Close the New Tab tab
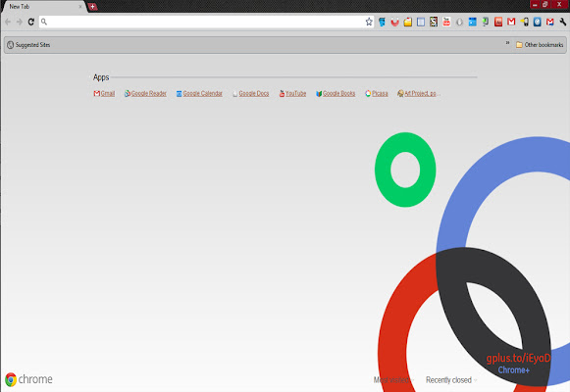 click(80, 7)
